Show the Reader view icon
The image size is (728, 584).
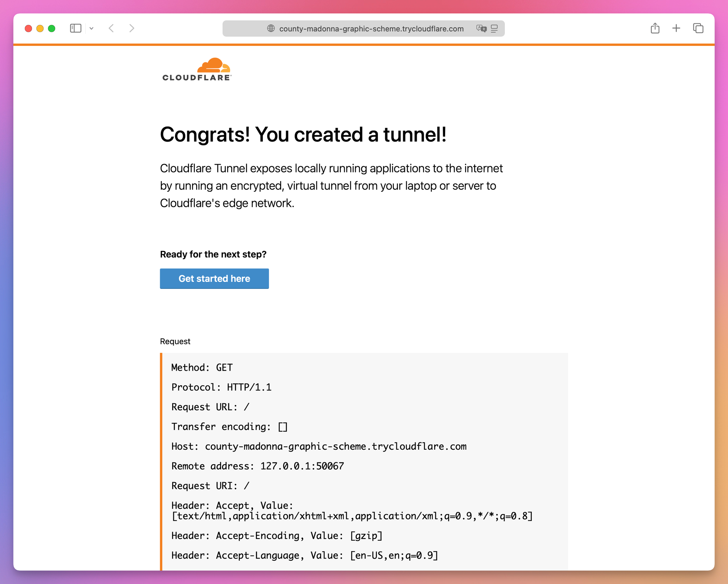click(x=494, y=28)
